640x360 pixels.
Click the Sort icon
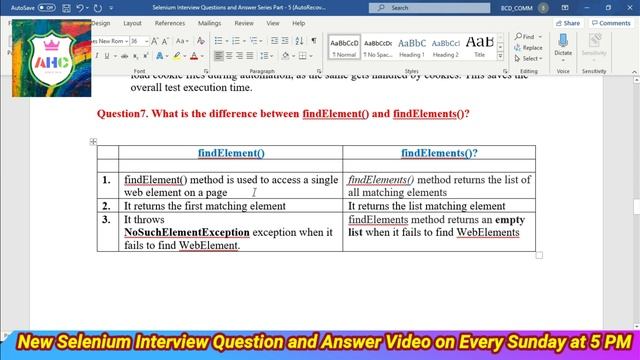[299, 41]
